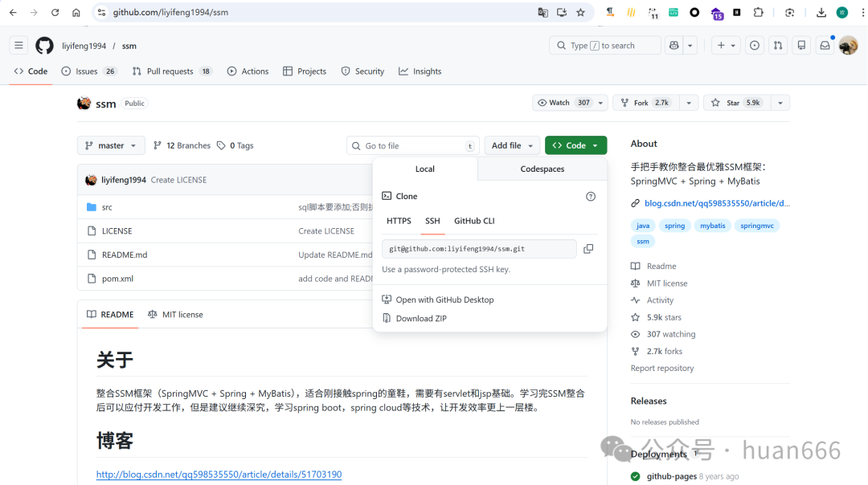This screenshot has height=485, width=868.
Task: Open the notifications inbox icon
Action: point(825,46)
